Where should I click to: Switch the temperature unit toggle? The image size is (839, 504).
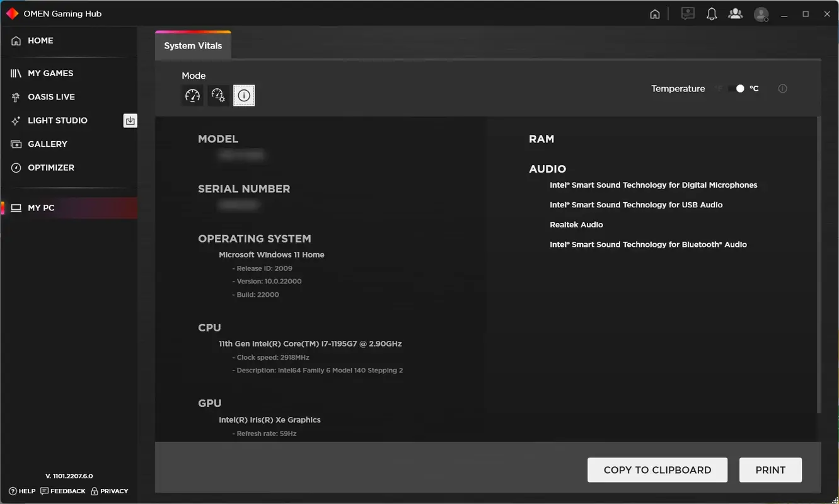(x=736, y=88)
